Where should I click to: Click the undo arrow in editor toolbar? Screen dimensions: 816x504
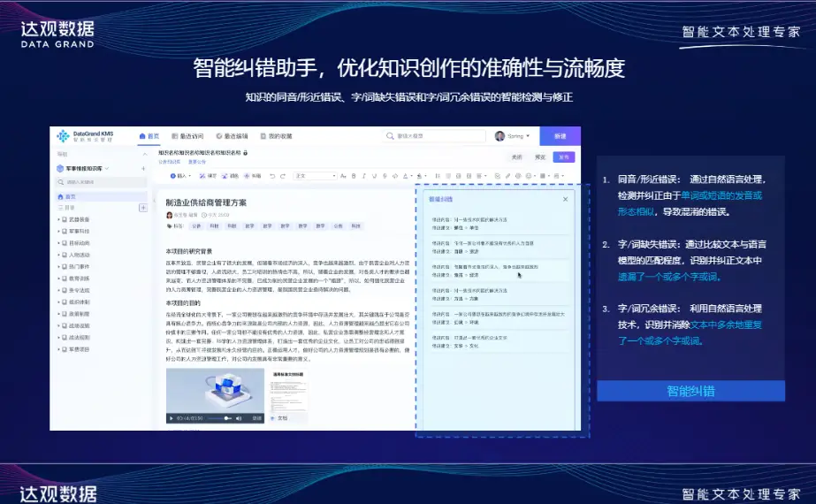pyautogui.click(x=271, y=175)
